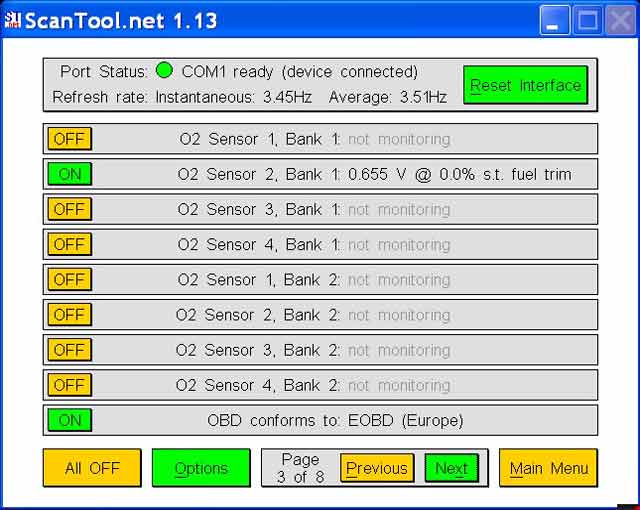640x510 pixels.
Task: Switch on O2 Sensor 4, Bank 1
Action: [69, 244]
